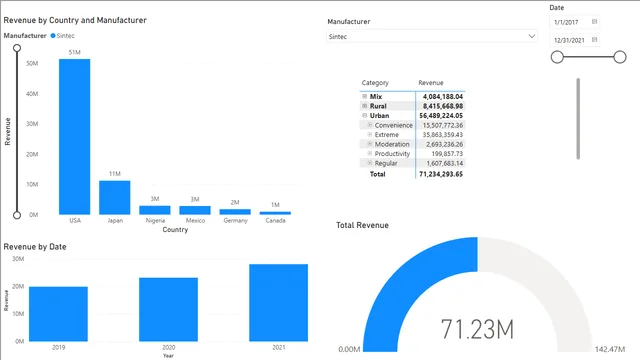Image resolution: width=640 pixels, height=360 pixels.
Task: Expand the Convenience subcategory
Action: point(370,125)
